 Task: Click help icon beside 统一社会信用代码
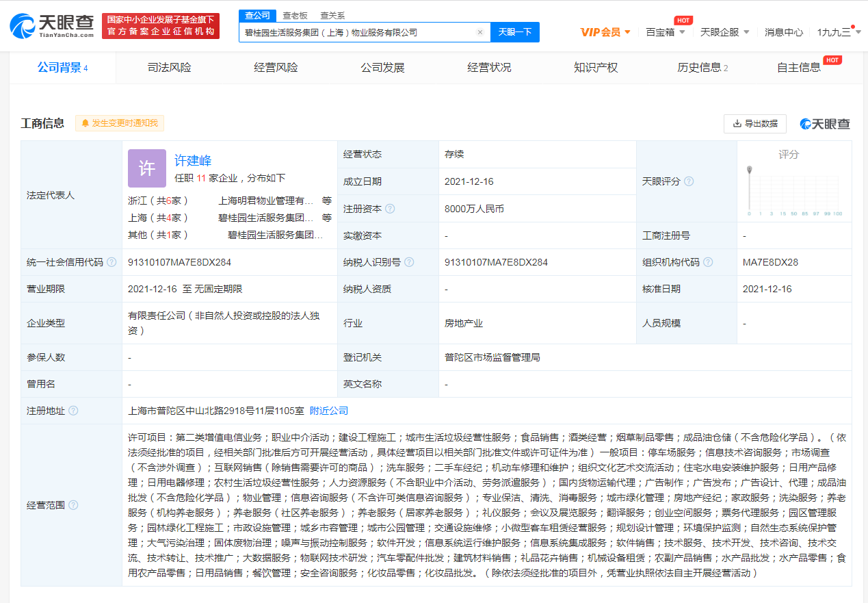click(x=111, y=262)
